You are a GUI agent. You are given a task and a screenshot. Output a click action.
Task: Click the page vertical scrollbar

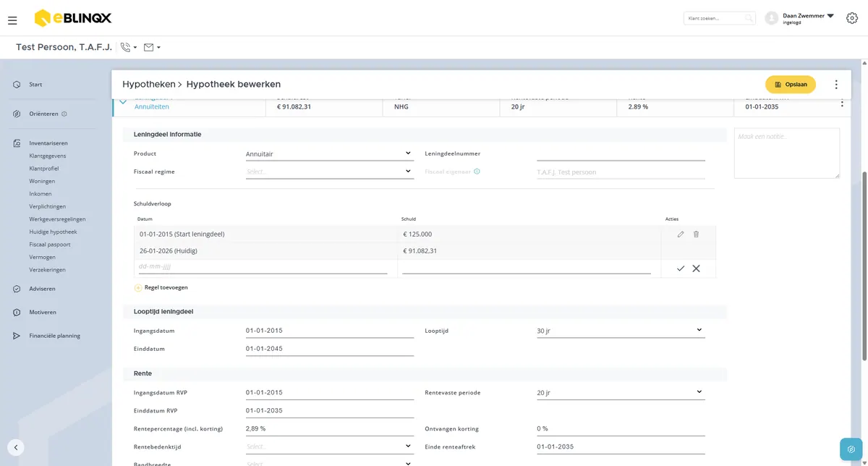click(x=864, y=265)
